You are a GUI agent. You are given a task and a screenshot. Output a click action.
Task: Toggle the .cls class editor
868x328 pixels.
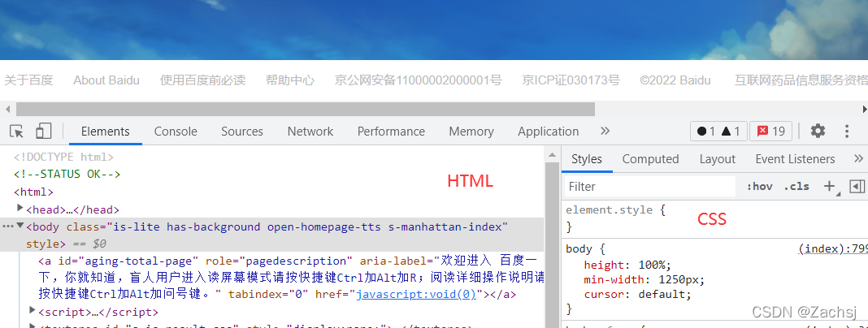(x=796, y=187)
